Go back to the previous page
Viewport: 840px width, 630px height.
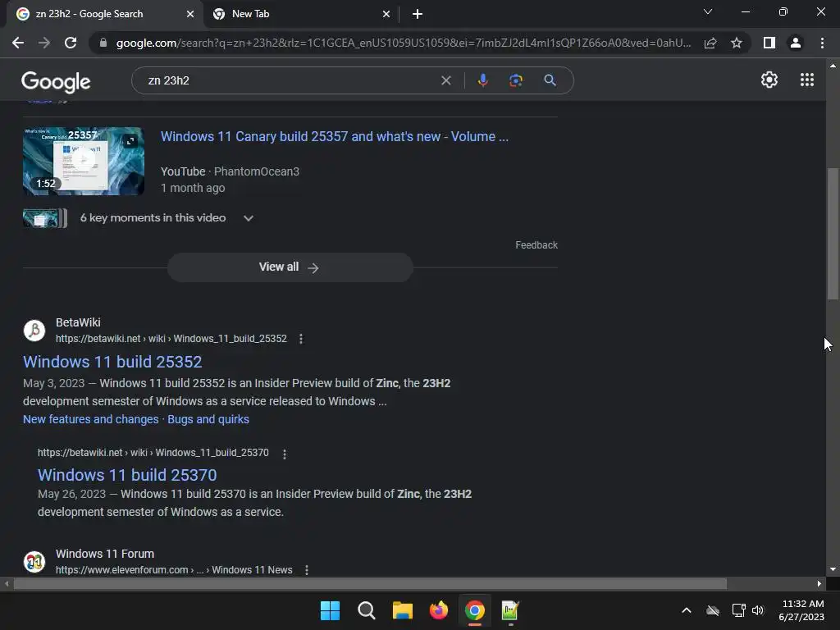pos(18,43)
